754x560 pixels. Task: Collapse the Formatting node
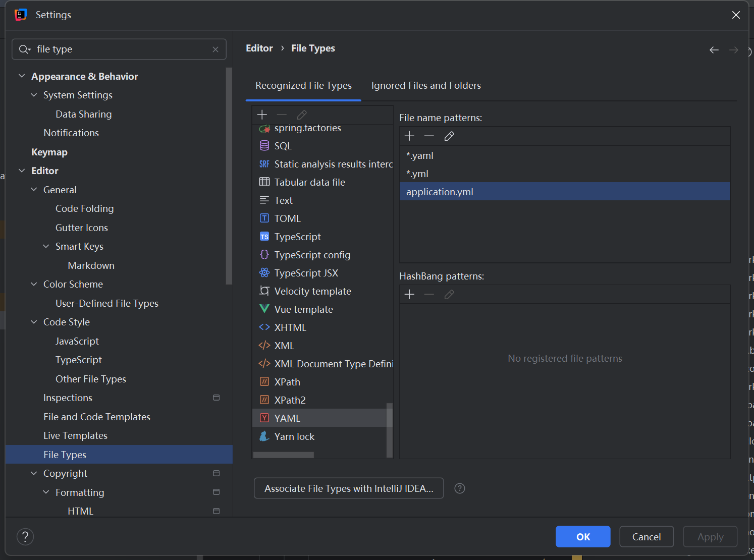click(46, 492)
